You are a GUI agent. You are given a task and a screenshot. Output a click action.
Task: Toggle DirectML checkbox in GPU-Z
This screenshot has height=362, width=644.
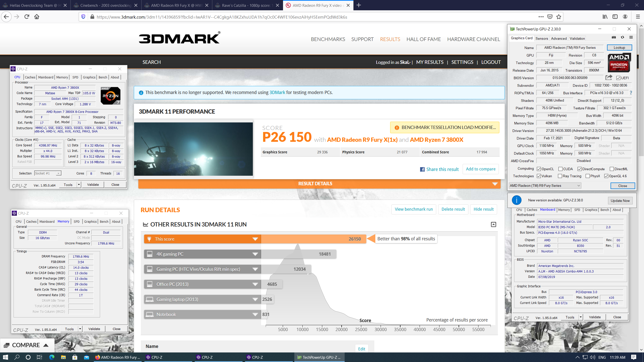612,169
